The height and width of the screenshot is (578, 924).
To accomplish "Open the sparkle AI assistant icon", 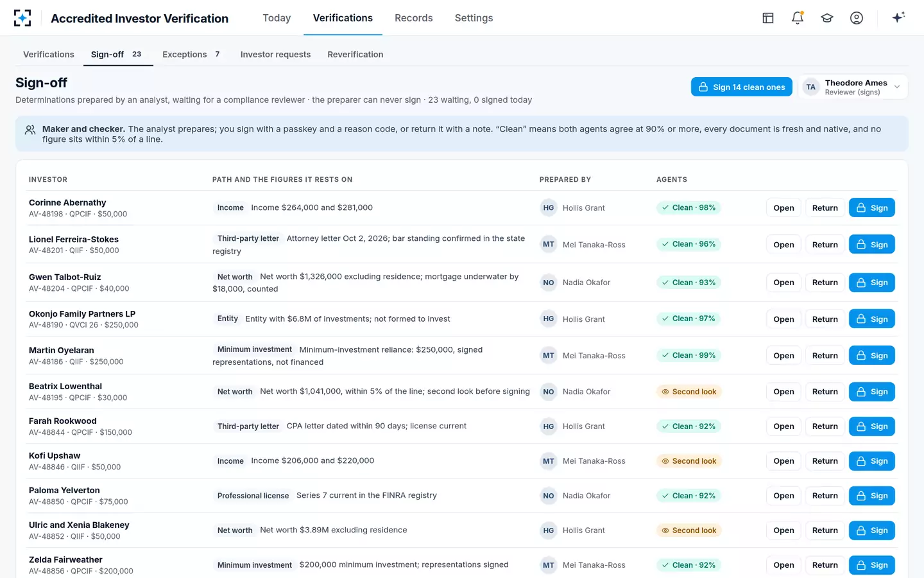I will 898,17.
